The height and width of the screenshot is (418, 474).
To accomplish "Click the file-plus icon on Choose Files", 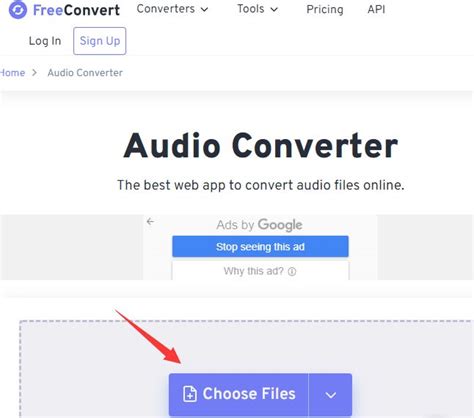I will point(190,394).
